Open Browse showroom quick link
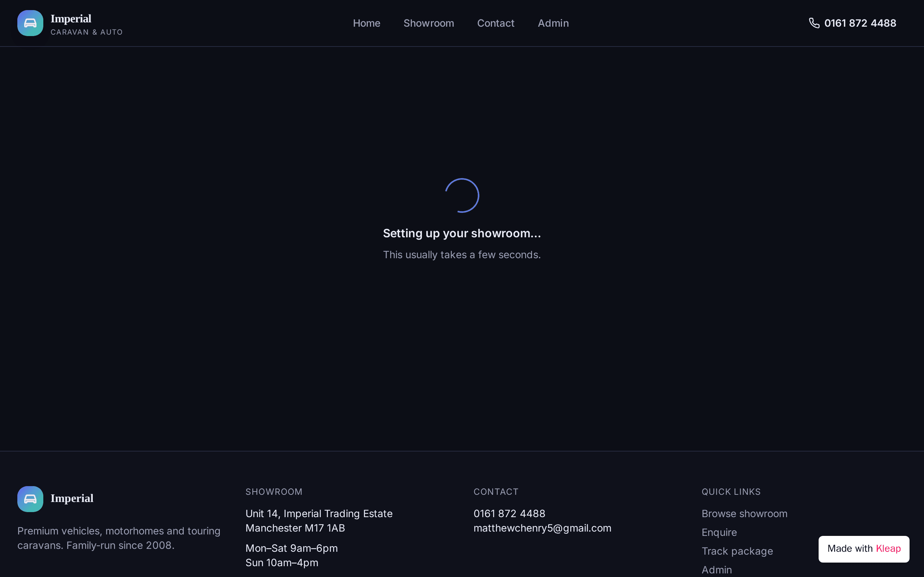The height and width of the screenshot is (577, 924). (x=744, y=514)
